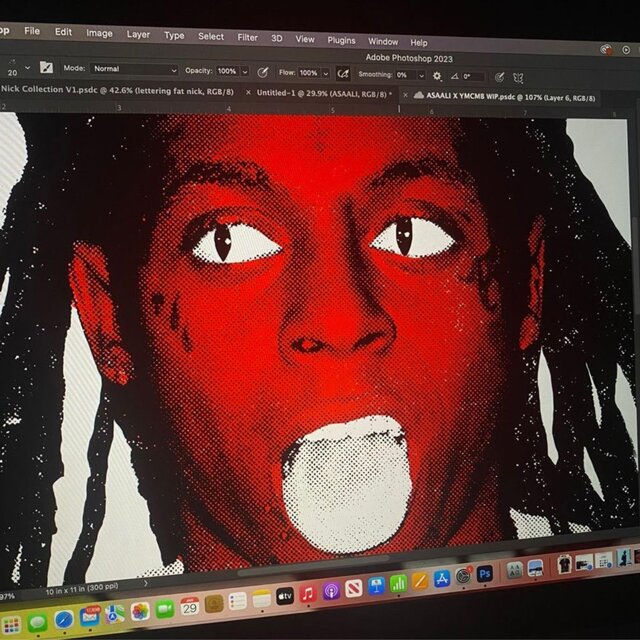This screenshot has height=640, width=640.
Task: Switch to Nick Collection V1.psdc tab
Action: (x=117, y=90)
